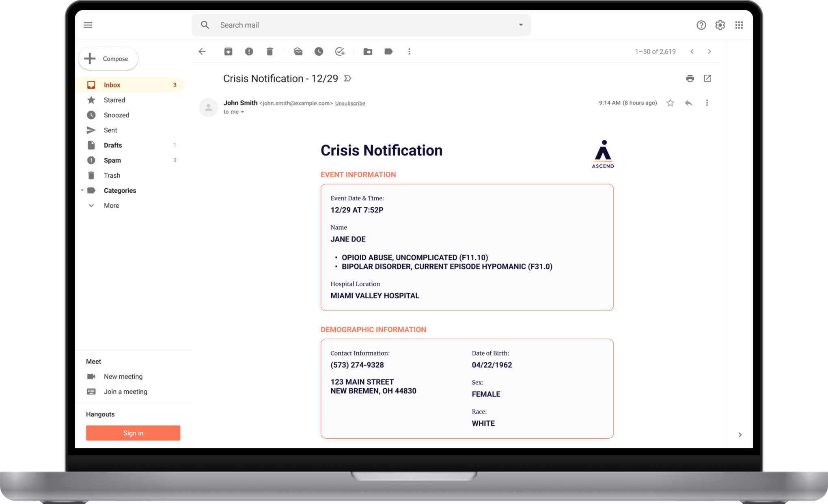Click the Unsubscribe link in email
Screen dimensions: 828x504
point(349,103)
